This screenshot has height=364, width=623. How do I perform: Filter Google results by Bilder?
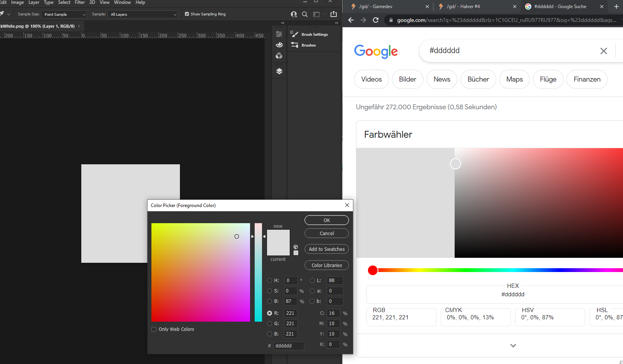[408, 79]
